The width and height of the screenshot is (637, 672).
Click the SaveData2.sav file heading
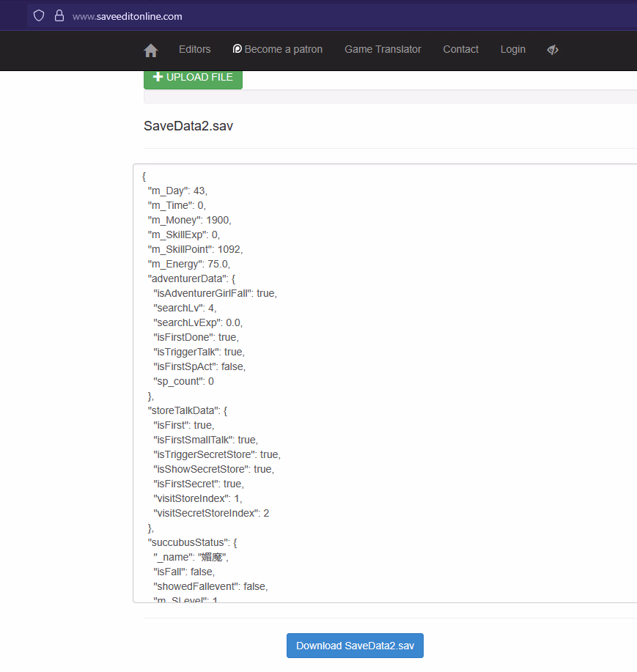188,126
